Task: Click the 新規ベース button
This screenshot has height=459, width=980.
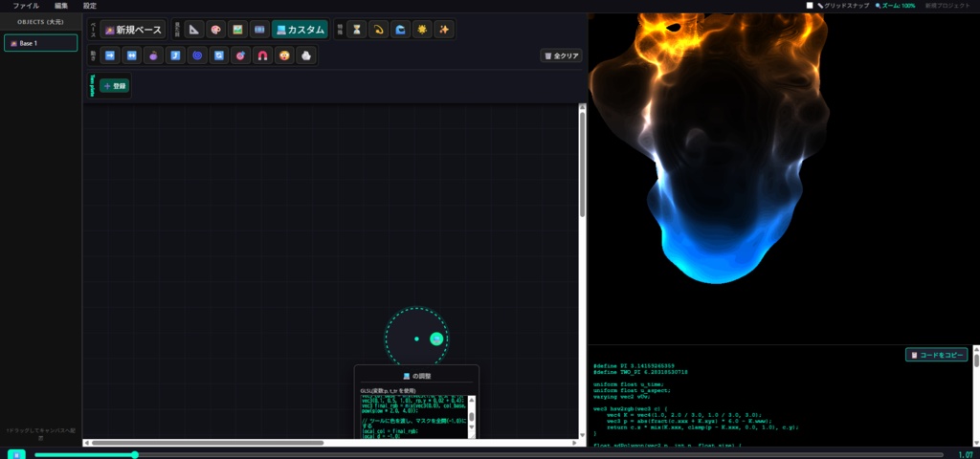Action: pos(133,30)
